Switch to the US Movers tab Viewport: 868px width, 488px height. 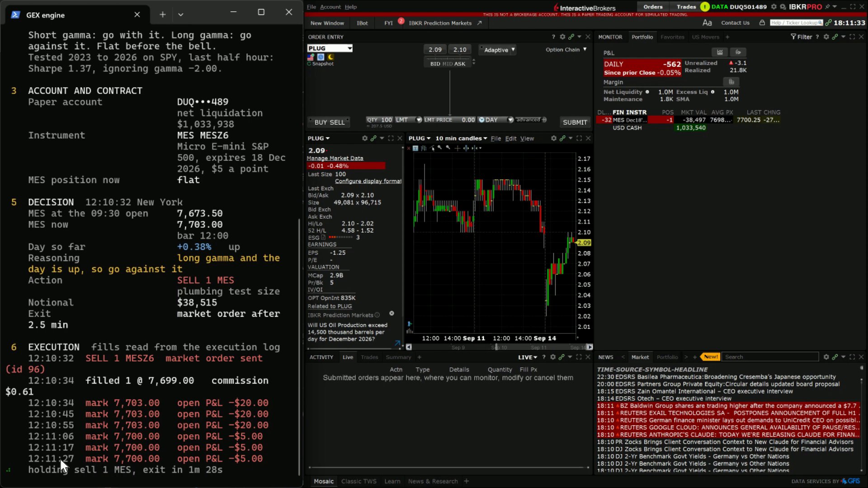click(x=705, y=37)
